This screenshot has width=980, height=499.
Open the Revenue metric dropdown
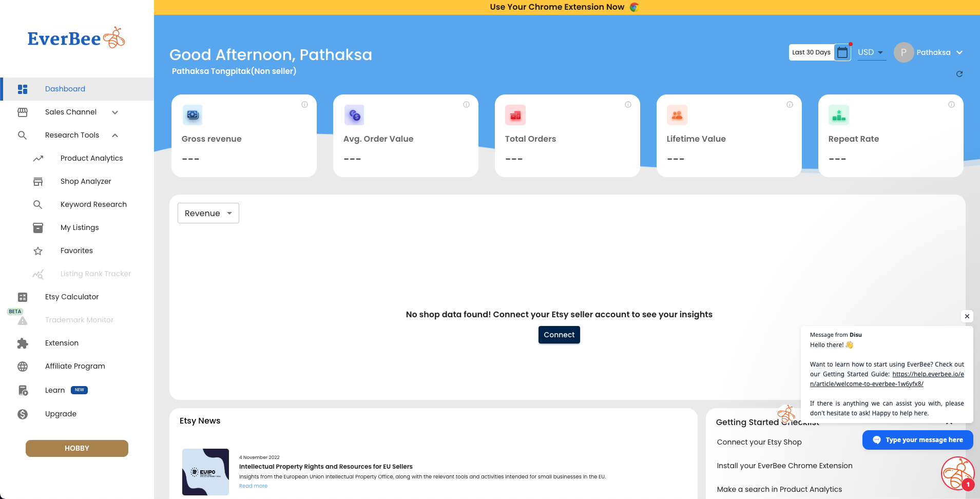tap(208, 213)
